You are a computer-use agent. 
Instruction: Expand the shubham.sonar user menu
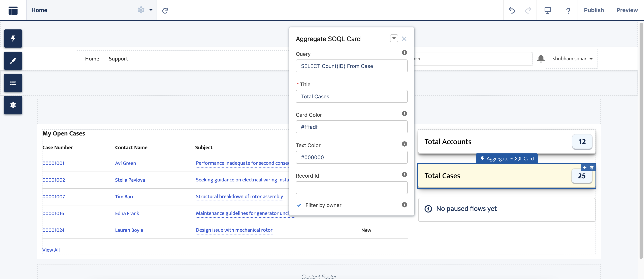click(x=573, y=59)
